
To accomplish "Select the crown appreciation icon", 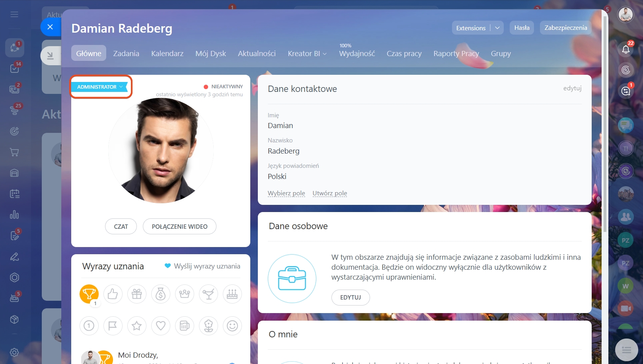I will 185,294.
